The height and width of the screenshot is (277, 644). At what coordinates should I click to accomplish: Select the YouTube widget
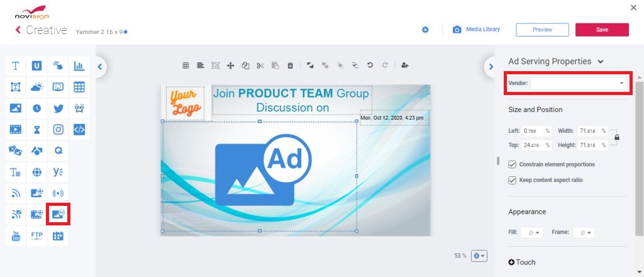pyautogui.click(x=16, y=236)
